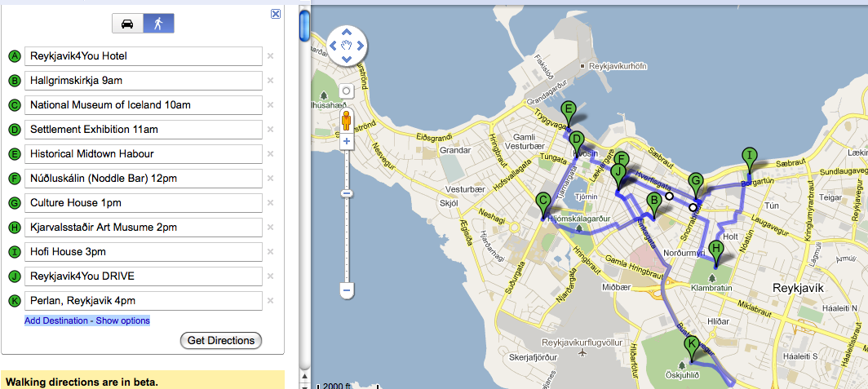Click the Pegman street view icon
This screenshot has width=868, height=389.
[347, 122]
